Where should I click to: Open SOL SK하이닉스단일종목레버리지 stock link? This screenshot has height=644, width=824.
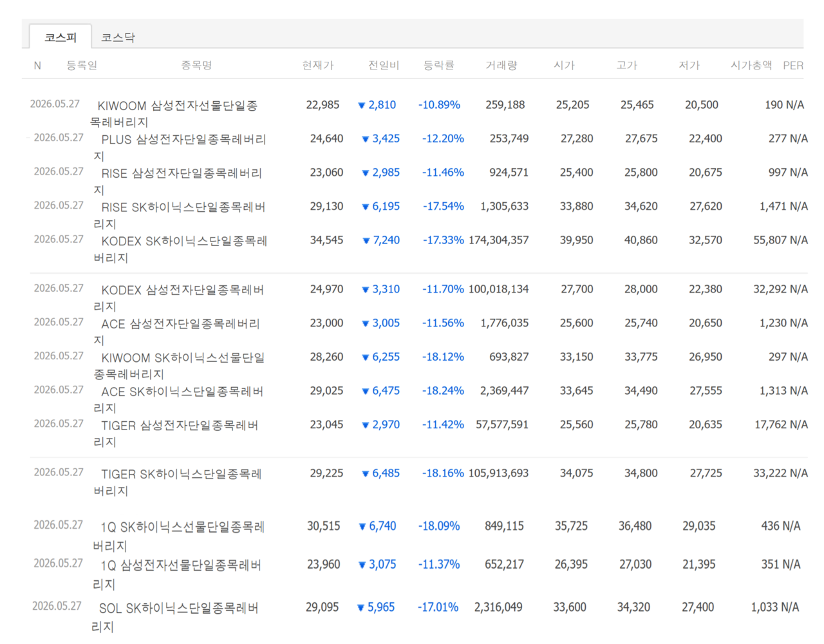click(175, 616)
